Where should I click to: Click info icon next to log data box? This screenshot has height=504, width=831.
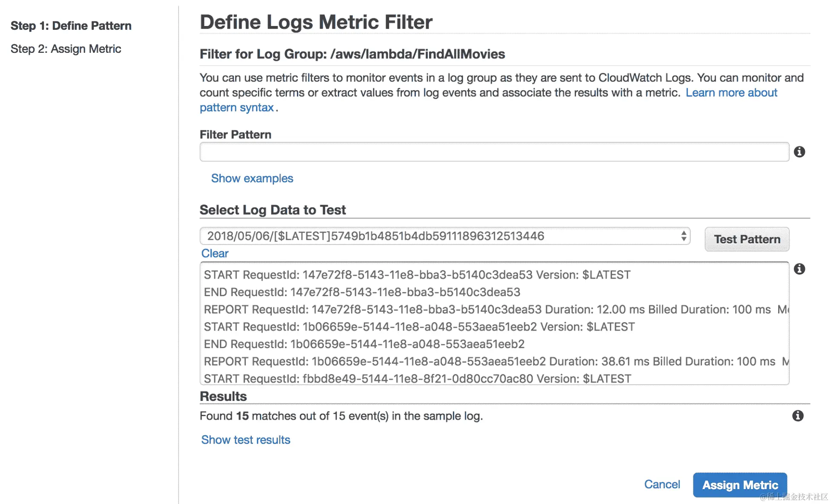pos(799,269)
